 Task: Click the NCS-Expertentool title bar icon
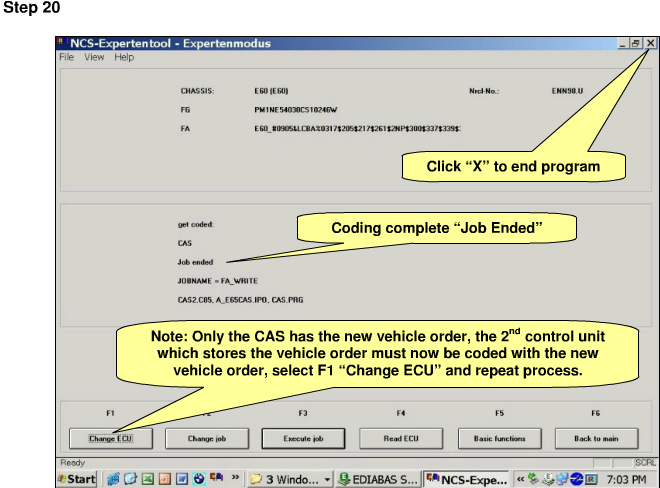(x=61, y=42)
